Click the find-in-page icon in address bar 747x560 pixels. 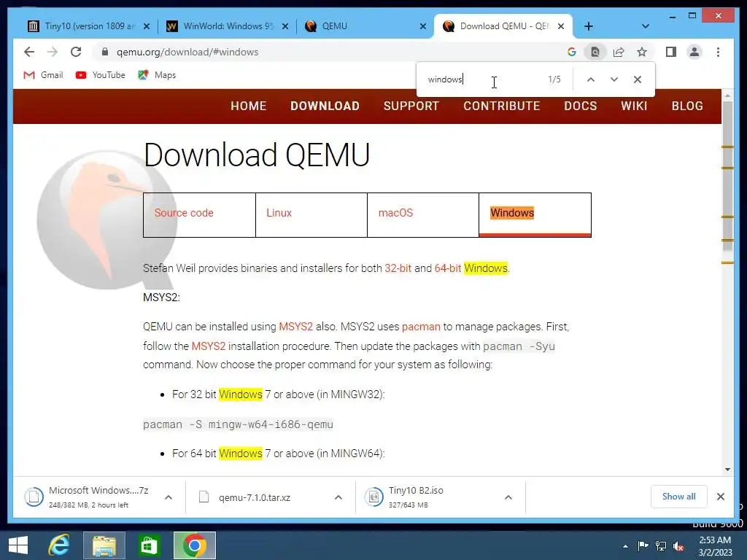coord(595,52)
